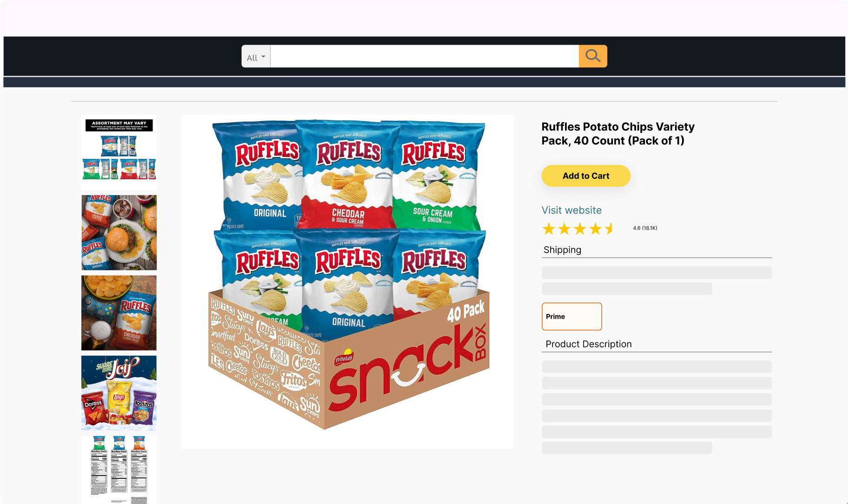Open the Cheddar gaming snack thumbnail
The image size is (848, 504).
click(x=118, y=312)
